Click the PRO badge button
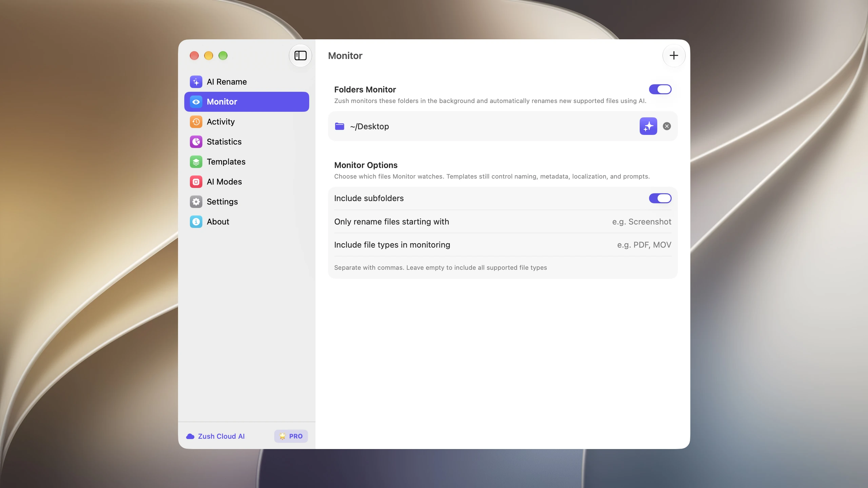The height and width of the screenshot is (488, 868). [291, 436]
